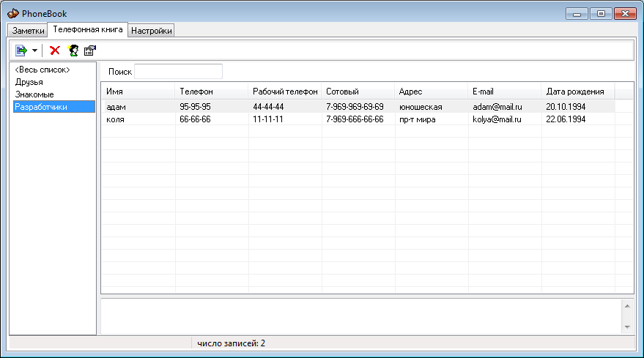Sort by the Сотовый column header
The height and width of the screenshot is (358, 644).
click(358, 91)
